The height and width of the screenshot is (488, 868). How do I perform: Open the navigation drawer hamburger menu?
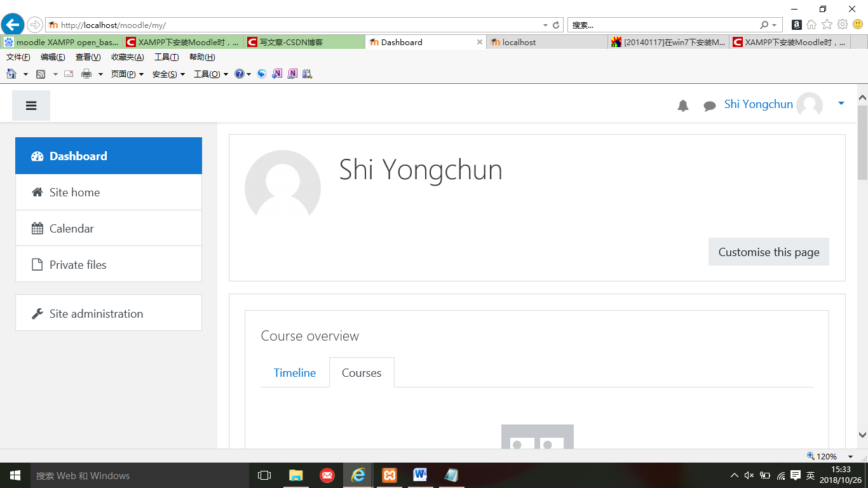31,105
